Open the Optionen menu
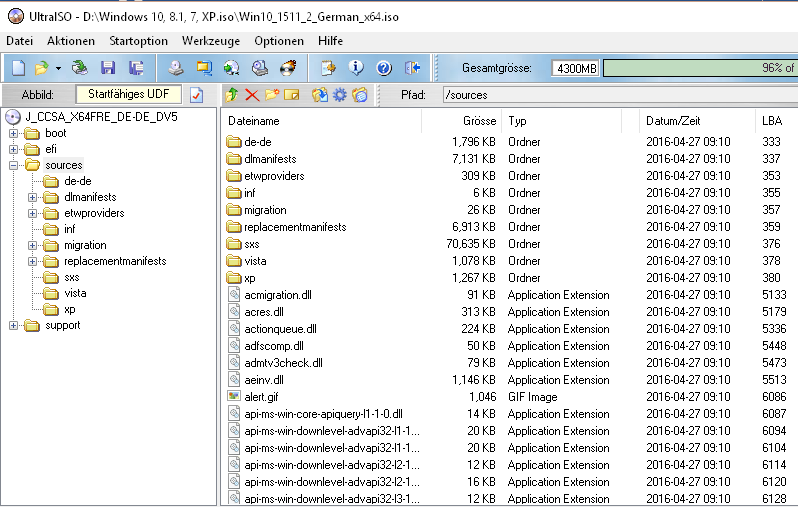 click(279, 41)
